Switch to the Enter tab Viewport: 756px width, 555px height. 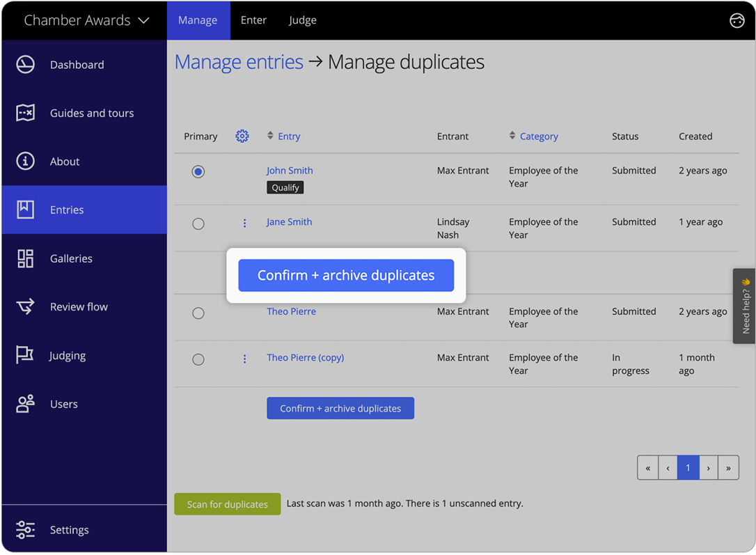[x=253, y=20]
